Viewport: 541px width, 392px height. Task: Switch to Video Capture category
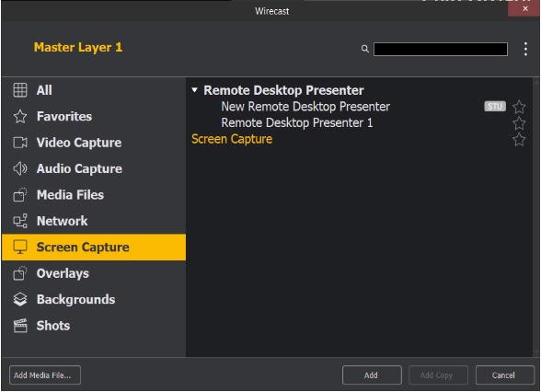(94, 143)
